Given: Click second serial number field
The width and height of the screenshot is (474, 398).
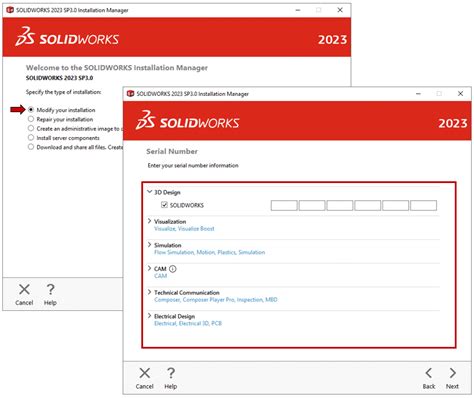Looking at the screenshot, I should [312, 205].
